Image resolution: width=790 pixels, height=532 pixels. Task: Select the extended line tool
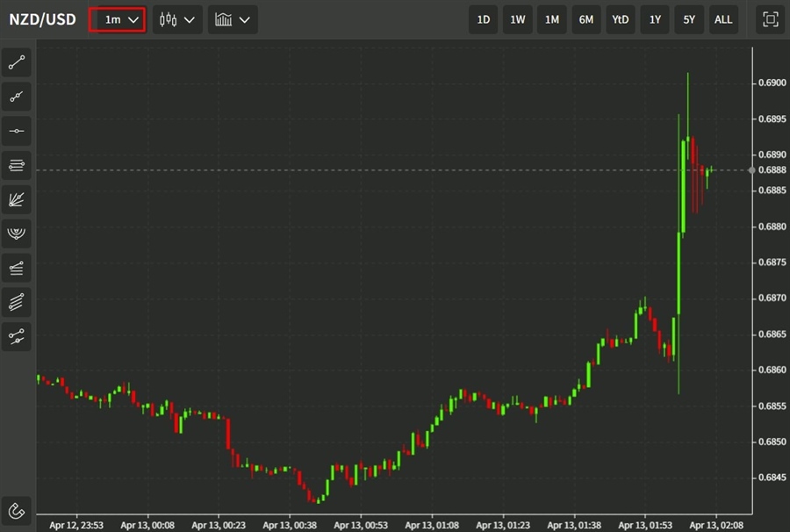(x=16, y=97)
